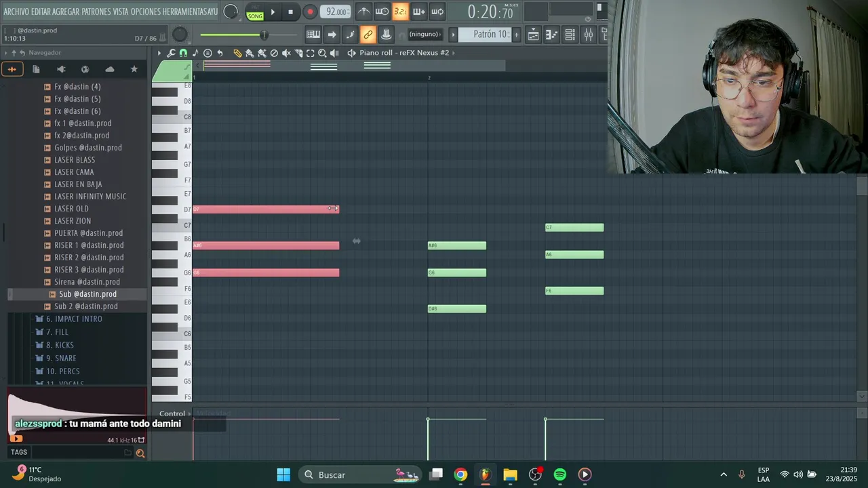The width and height of the screenshot is (868, 488).
Task: Click the stop button in transport
Action: (290, 12)
